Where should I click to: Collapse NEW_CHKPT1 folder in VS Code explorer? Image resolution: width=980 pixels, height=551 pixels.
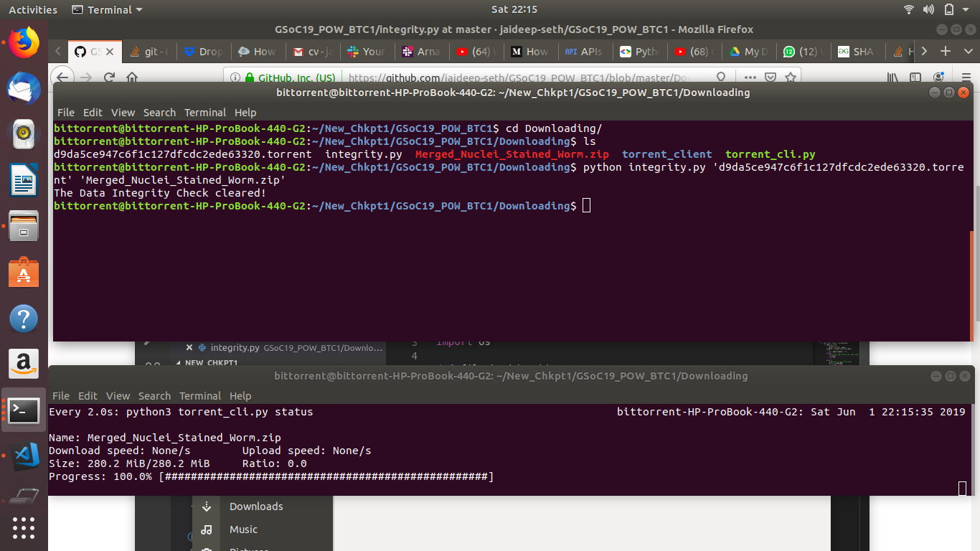pos(179,363)
